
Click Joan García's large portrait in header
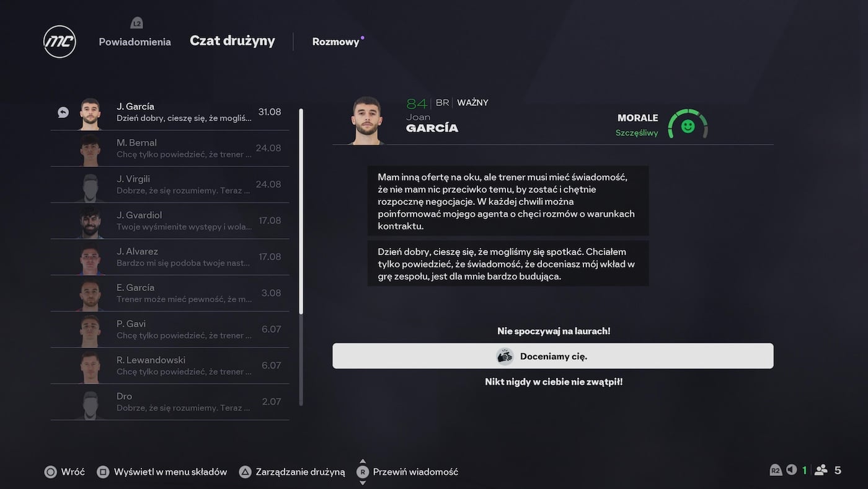click(367, 120)
